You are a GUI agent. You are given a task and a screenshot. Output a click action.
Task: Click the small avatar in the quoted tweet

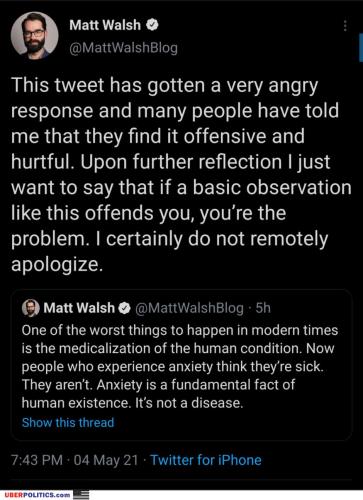coord(31,308)
